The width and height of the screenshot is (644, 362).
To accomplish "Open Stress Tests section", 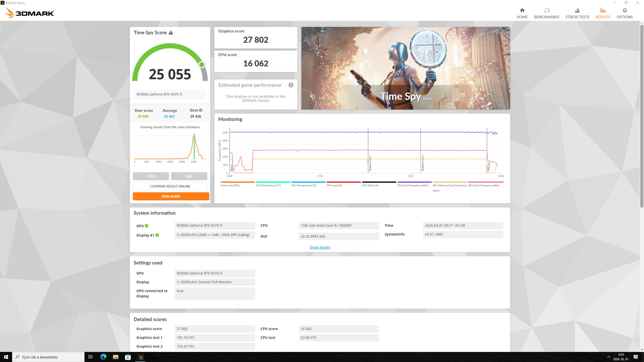I will pos(577,13).
